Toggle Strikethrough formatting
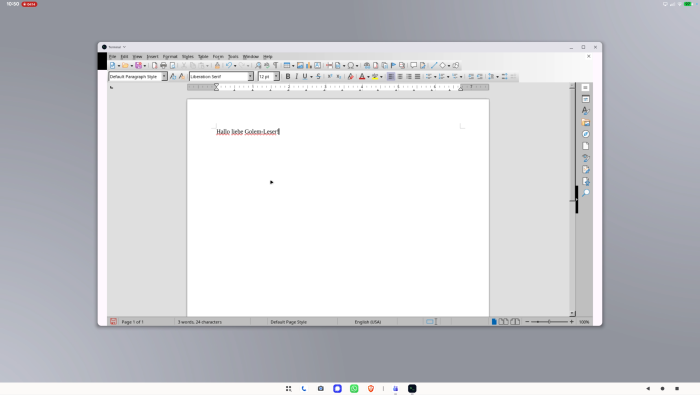700x395 pixels. coord(318,77)
